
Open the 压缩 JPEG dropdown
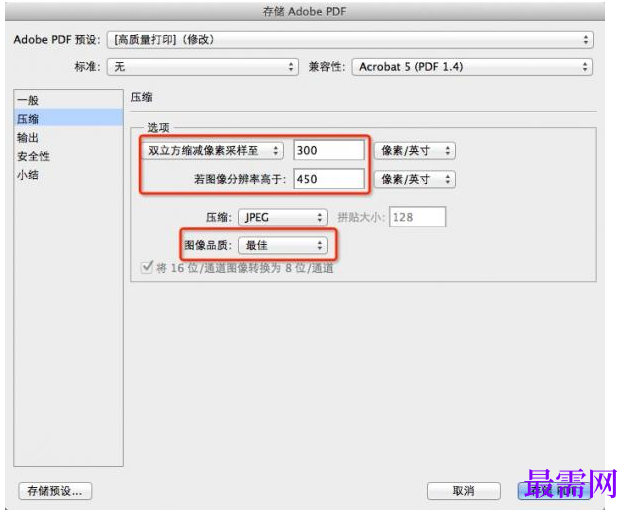click(x=283, y=217)
